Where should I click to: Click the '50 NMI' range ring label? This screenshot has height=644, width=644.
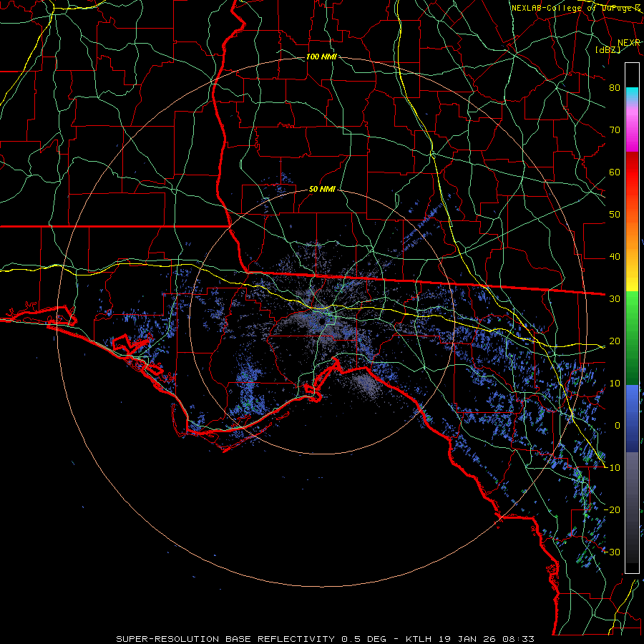322,190
